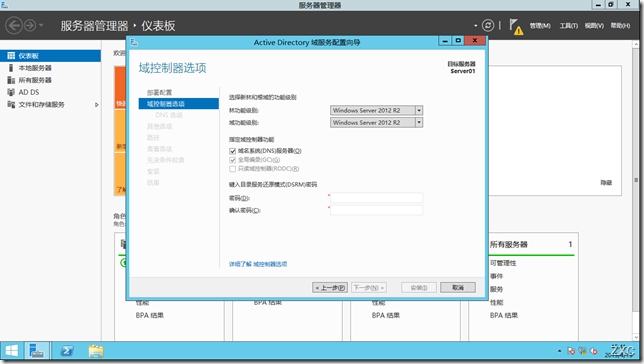Show hidden system tray icons arrow
644x364 pixels.
pyautogui.click(x=559, y=351)
